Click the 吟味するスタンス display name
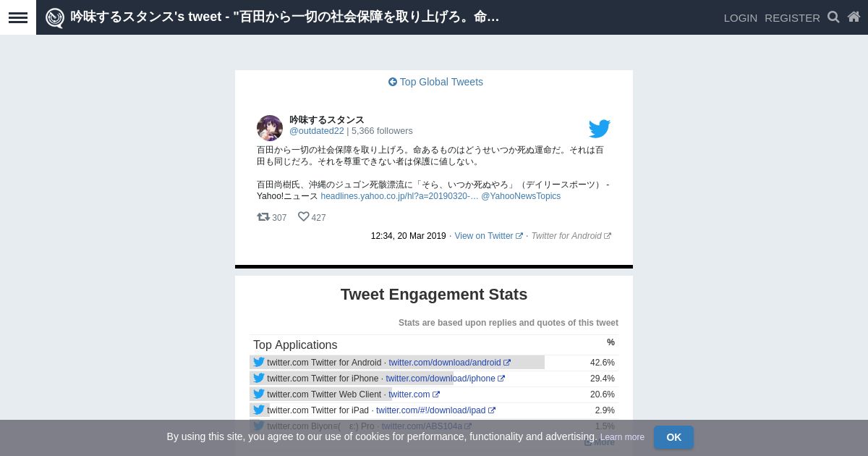Screen dimensions: 868x456 (327, 119)
